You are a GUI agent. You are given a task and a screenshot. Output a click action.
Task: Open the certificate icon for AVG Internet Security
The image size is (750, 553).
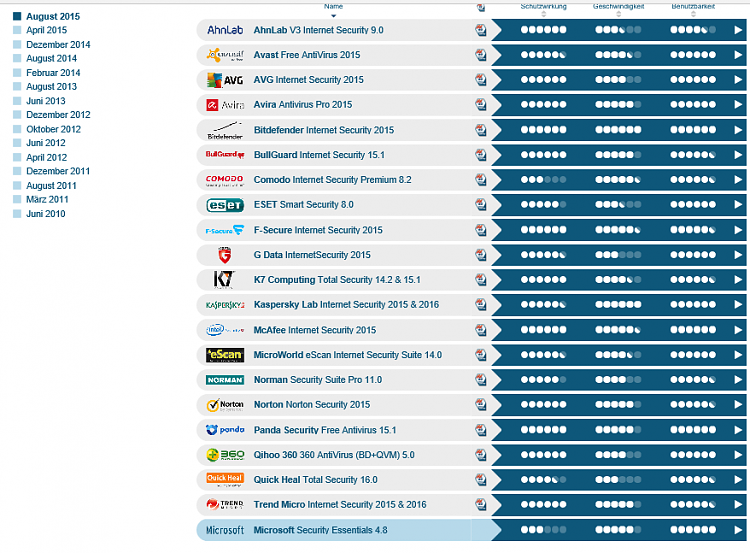(481, 80)
